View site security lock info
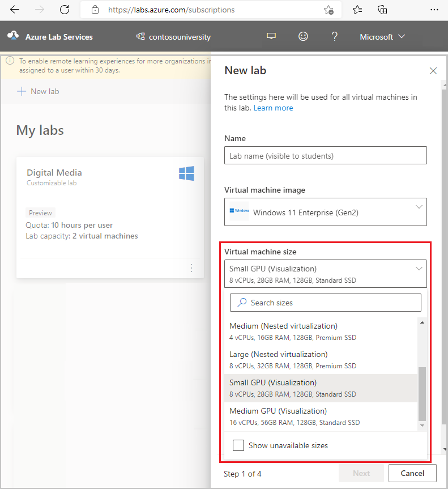 click(95, 10)
